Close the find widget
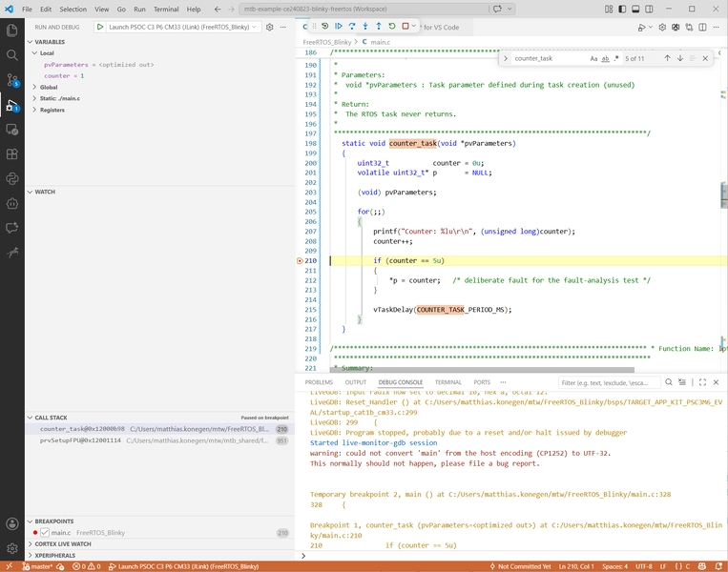 [x=705, y=58]
